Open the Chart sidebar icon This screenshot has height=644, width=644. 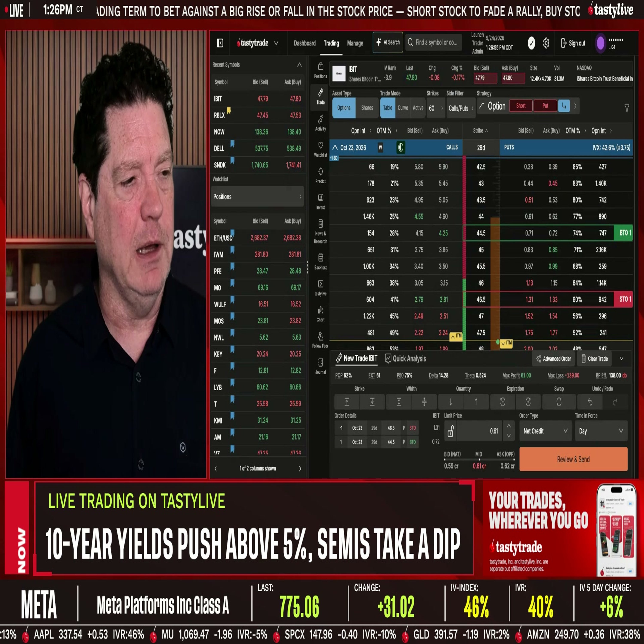(320, 314)
